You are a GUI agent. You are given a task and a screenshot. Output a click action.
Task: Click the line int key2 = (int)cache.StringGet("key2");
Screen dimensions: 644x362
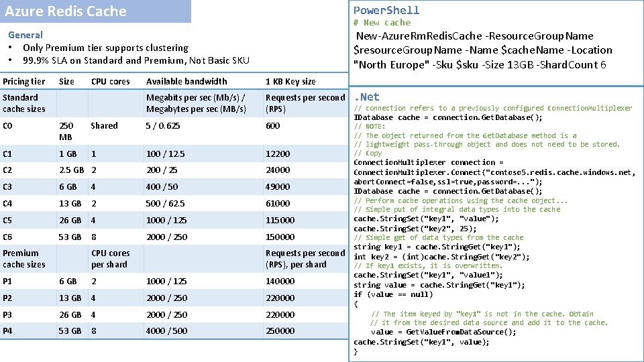pos(441,257)
